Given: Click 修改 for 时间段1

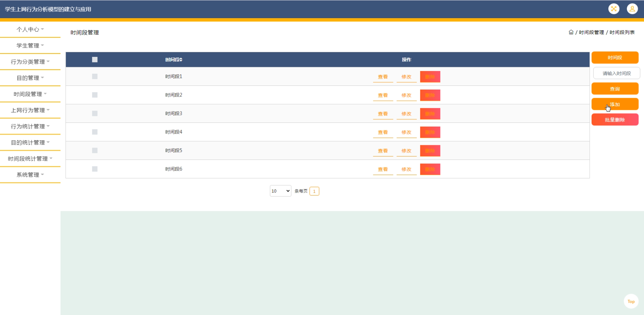Looking at the screenshot, I should click(x=406, y=77).
